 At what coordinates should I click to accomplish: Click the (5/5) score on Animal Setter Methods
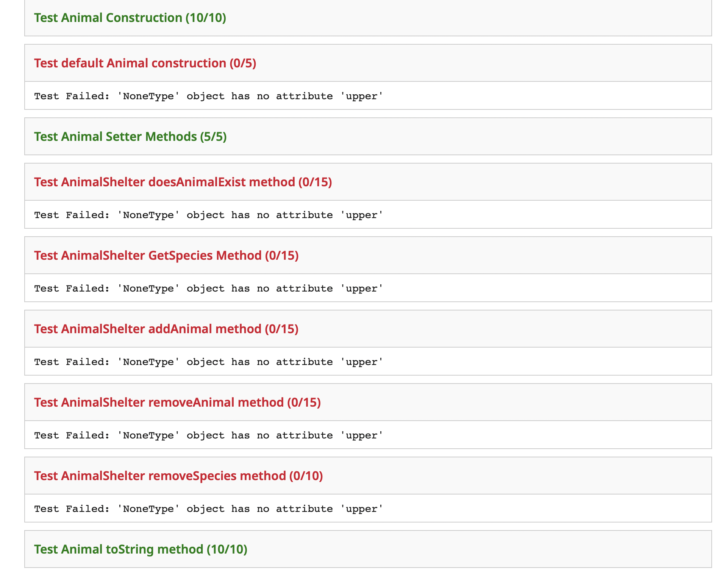pyautogui.click(x=213, y=137)
